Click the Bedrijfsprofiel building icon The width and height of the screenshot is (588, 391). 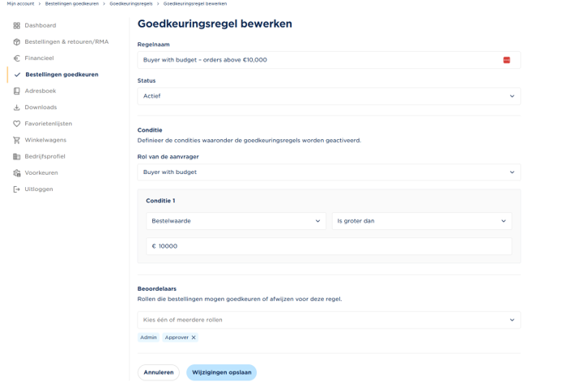pos(16,156)
